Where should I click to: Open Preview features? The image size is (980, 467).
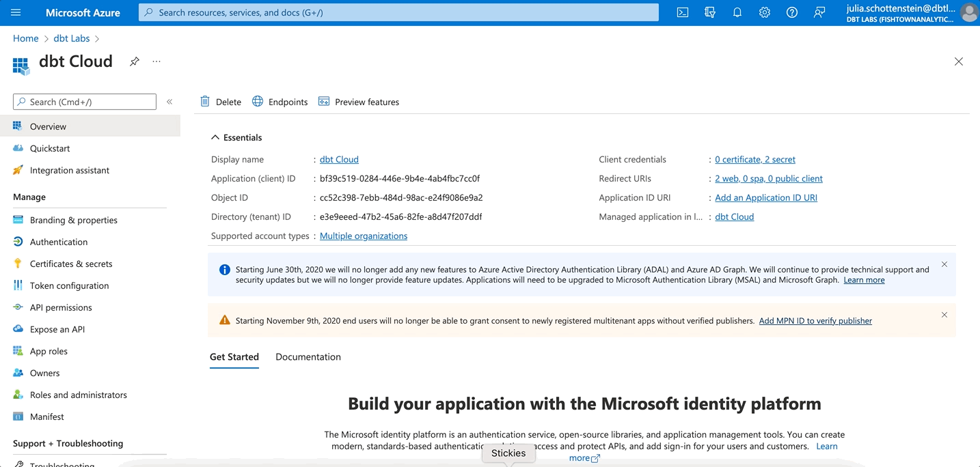[358, 101]
